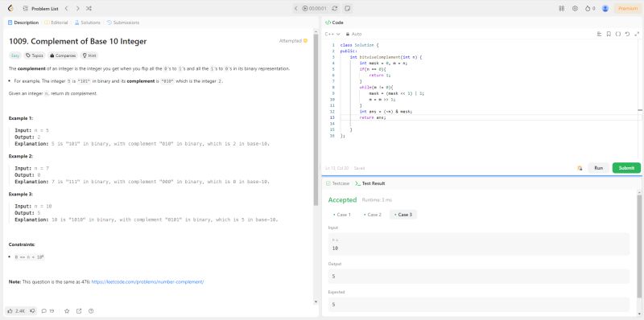The image size is (644, 320).
Task: Open the LeetCode home logo
Action: [x=11, y=8]
